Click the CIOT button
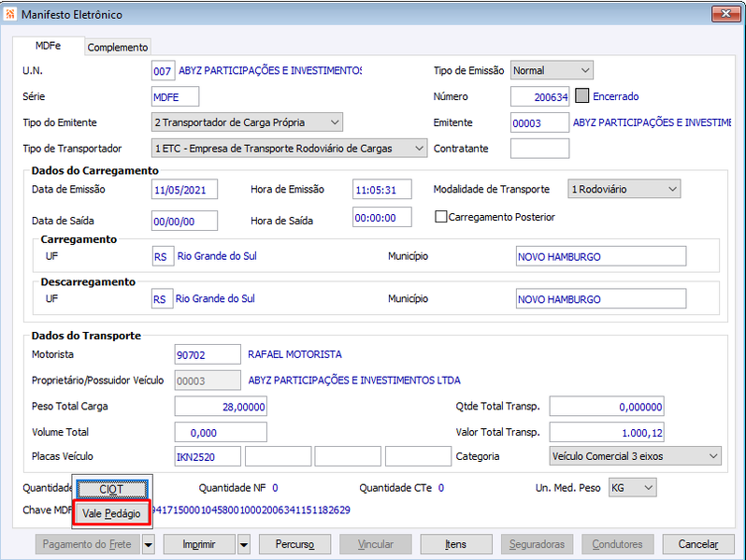Viewport: 746px width, 560px height. (112, 489)
